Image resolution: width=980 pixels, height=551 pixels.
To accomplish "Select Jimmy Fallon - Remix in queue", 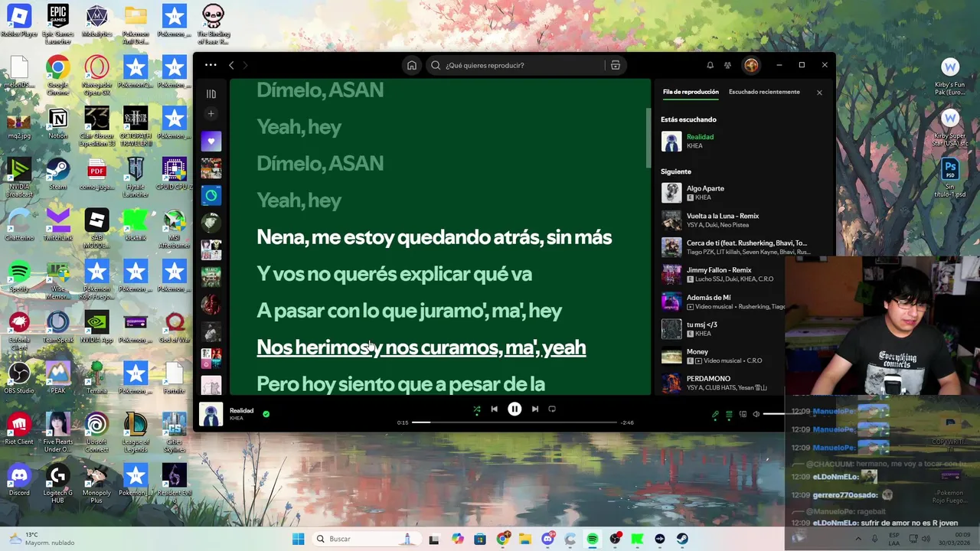I will point(722,275).
